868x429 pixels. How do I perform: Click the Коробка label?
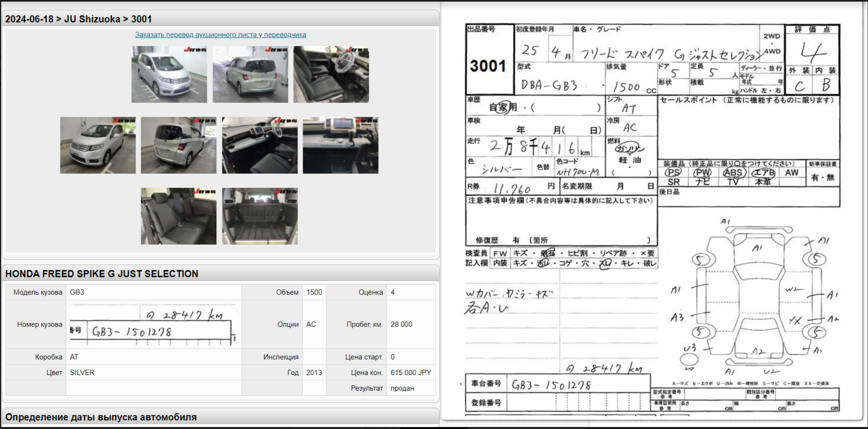click(49, 357)
